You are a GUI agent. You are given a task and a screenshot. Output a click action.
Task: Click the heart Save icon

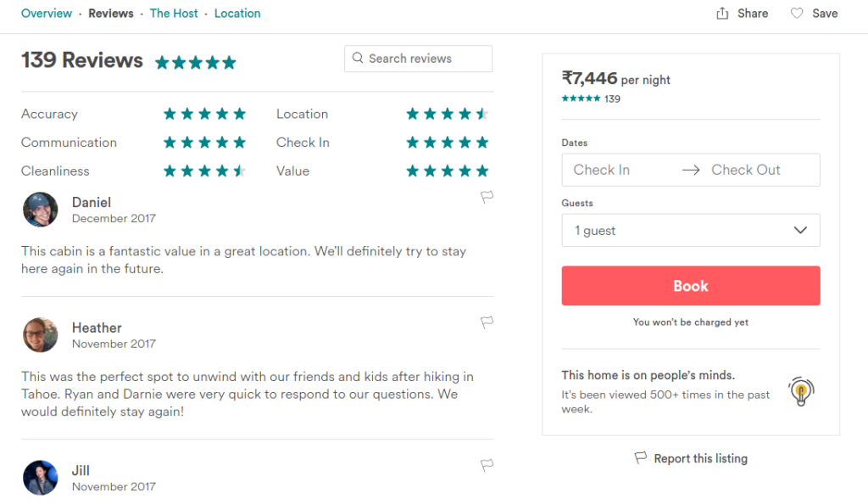(x=797, y=14)
